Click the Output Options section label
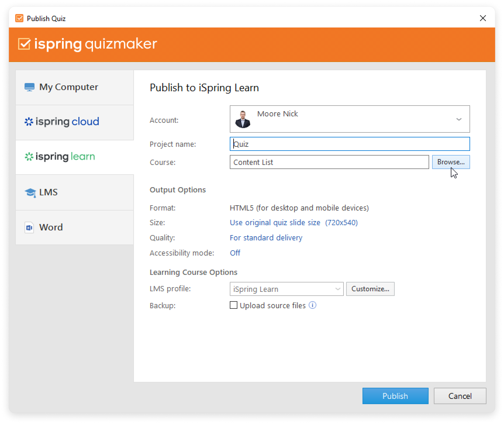This screenshot has width=504, height=424. coord(178,190)
